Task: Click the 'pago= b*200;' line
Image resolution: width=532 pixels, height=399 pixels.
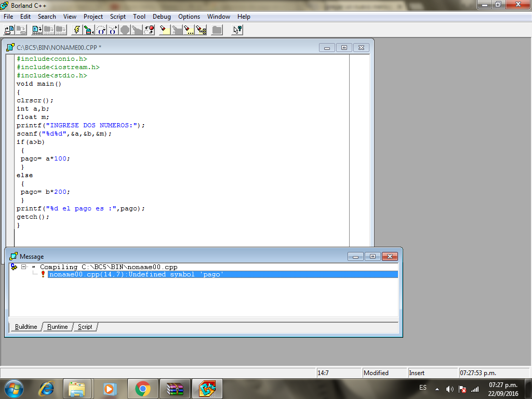Action: [x=45, y=192]
